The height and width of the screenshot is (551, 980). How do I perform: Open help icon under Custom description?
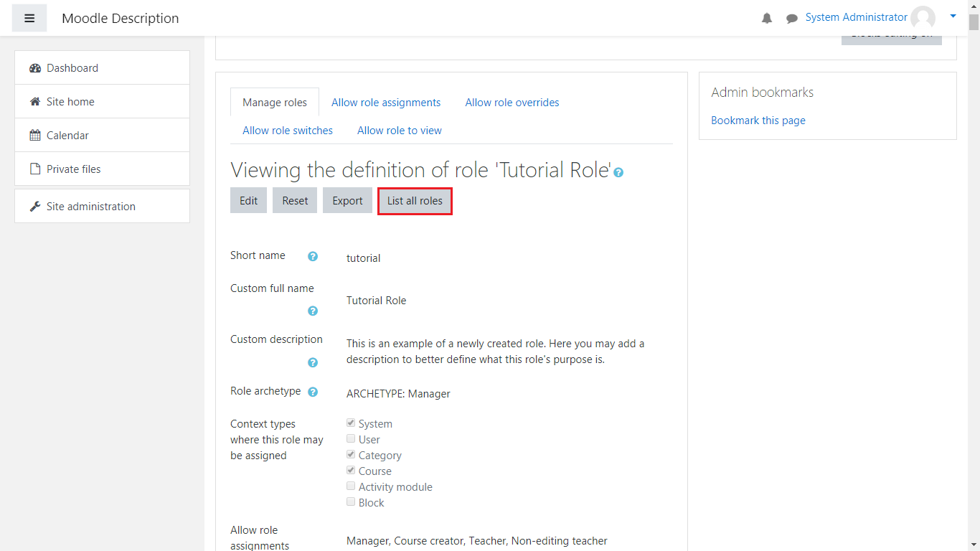[313, 362]
